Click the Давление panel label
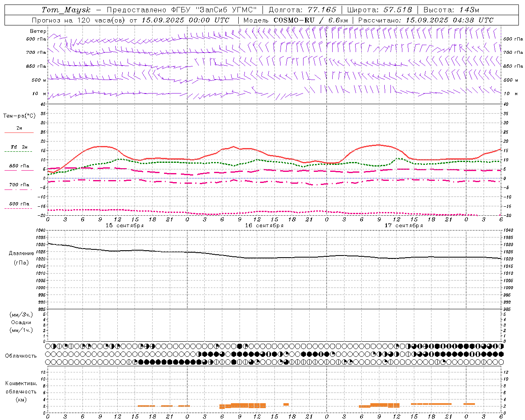This screenshot has height=420, width=525. tap(21, 253)
